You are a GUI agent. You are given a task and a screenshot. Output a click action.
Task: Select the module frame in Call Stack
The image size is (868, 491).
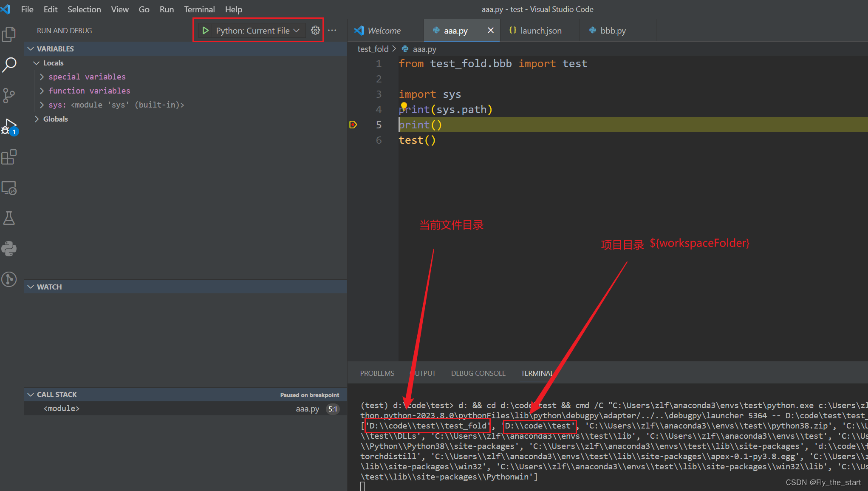point(62,408)
